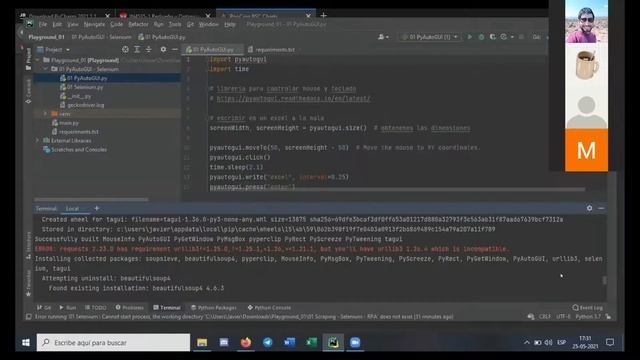Open the status bar tool windows toggle icon
640x360 pixels.
point(29,317)
